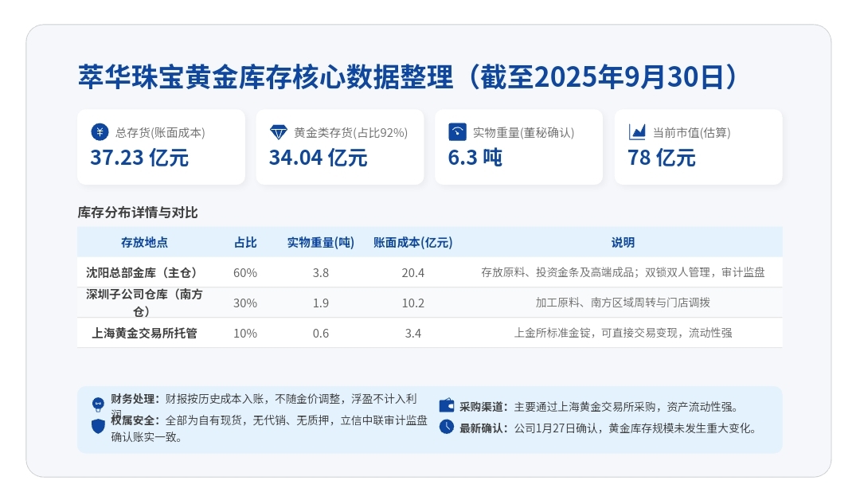The height and width of the screenshot is (504, 860).
Task: Click the 78 亿元 market value figure
Action: tap(662, 158)
